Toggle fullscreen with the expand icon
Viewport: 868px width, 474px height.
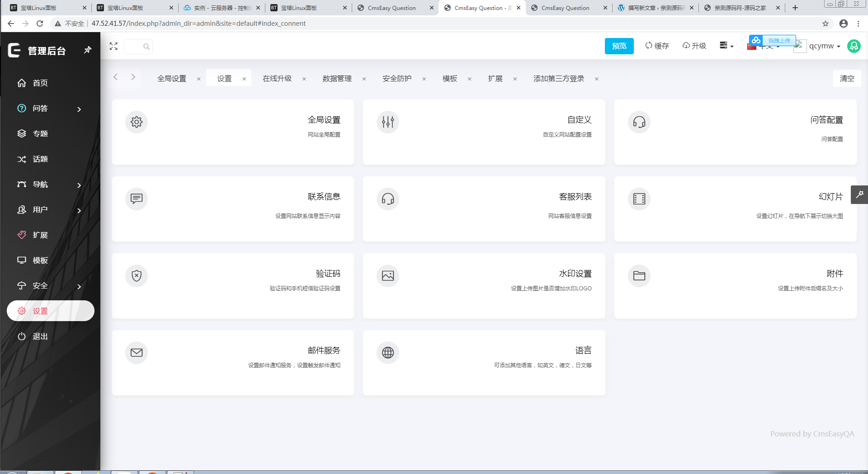point(113,46)
